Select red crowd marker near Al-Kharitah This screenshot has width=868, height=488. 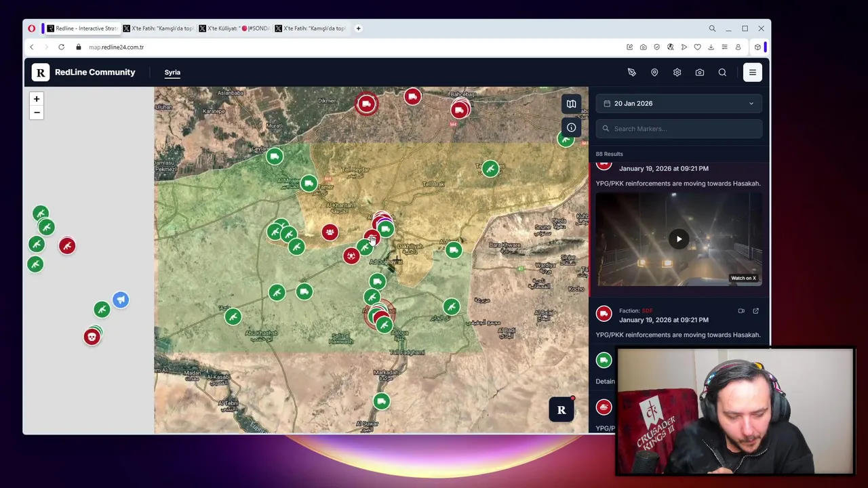pyautogui.click(x=330, y=232)
